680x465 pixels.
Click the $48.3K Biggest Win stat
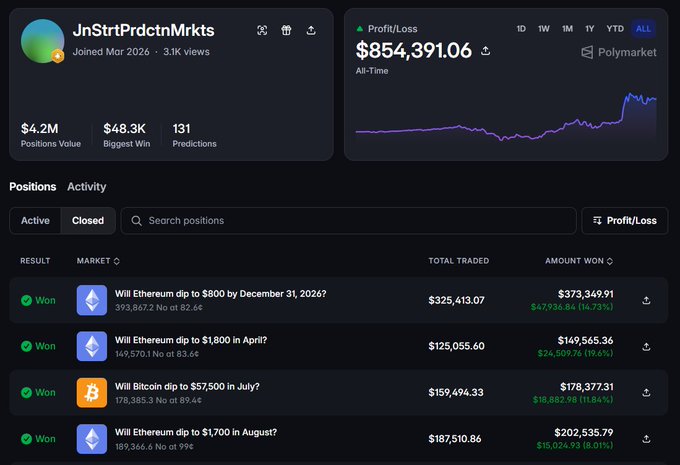(127, 135)
